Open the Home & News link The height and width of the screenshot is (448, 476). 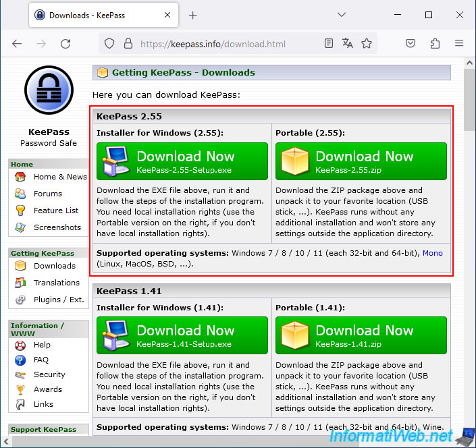pos(60,177)
